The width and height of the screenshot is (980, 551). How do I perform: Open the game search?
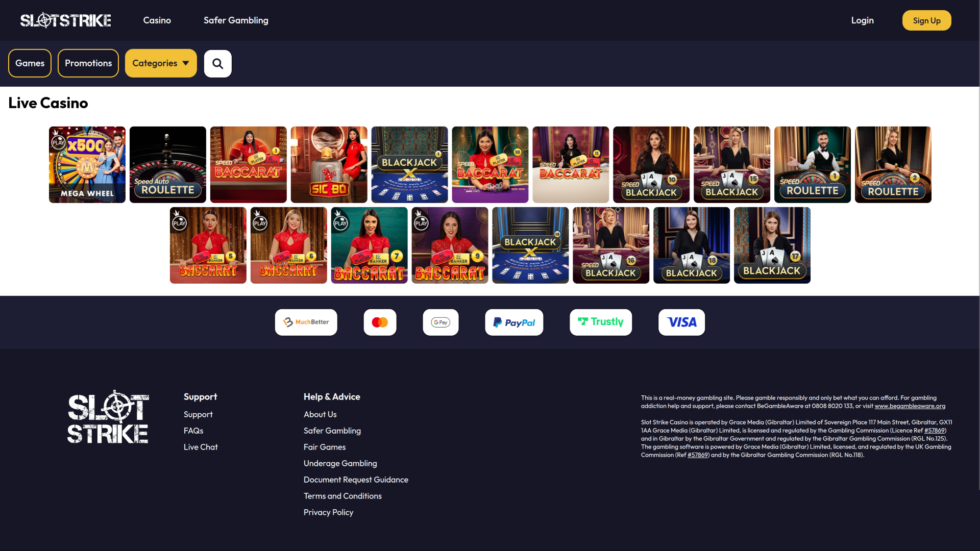click(217, 63)
